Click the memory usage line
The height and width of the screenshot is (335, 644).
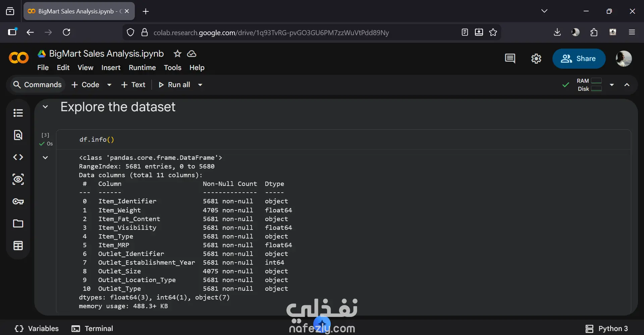point(123,306)
